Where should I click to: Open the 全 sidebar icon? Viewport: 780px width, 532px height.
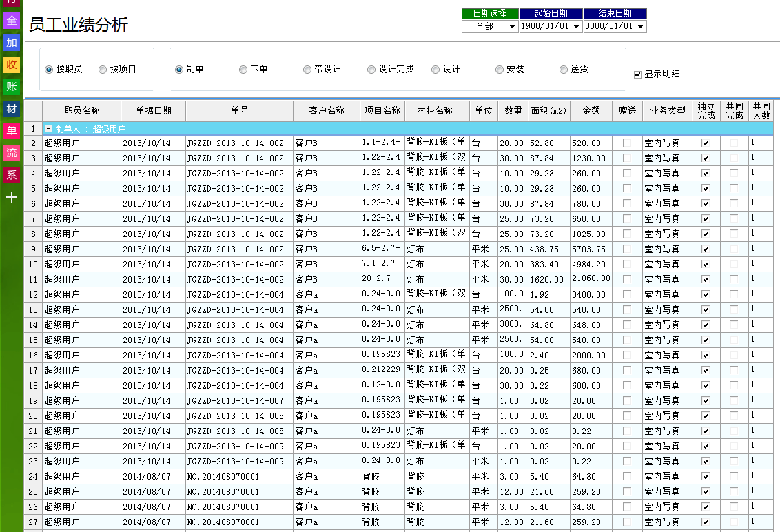pos(10,21)
